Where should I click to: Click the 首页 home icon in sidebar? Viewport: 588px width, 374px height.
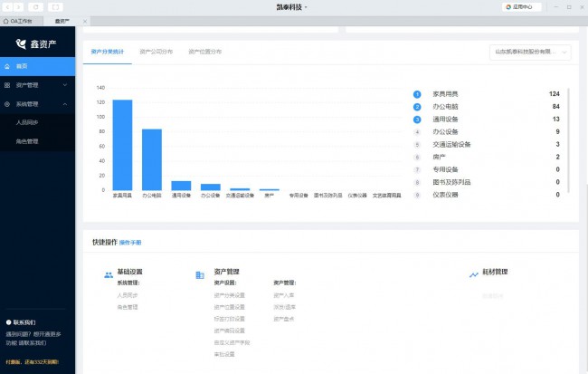click(7, 66)
